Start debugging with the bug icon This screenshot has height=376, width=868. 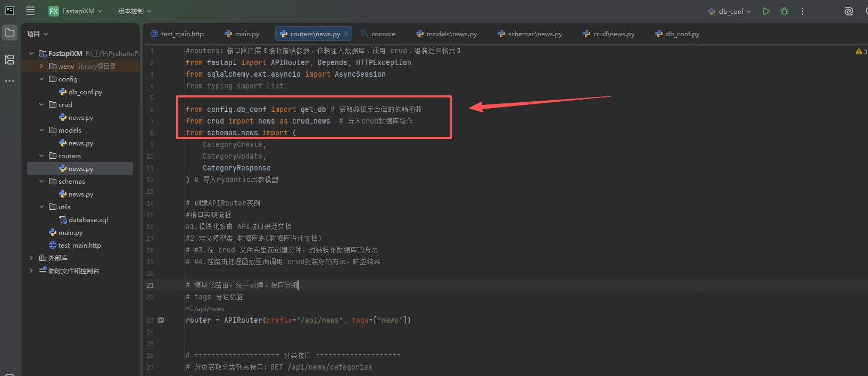[x=784, y=11]
